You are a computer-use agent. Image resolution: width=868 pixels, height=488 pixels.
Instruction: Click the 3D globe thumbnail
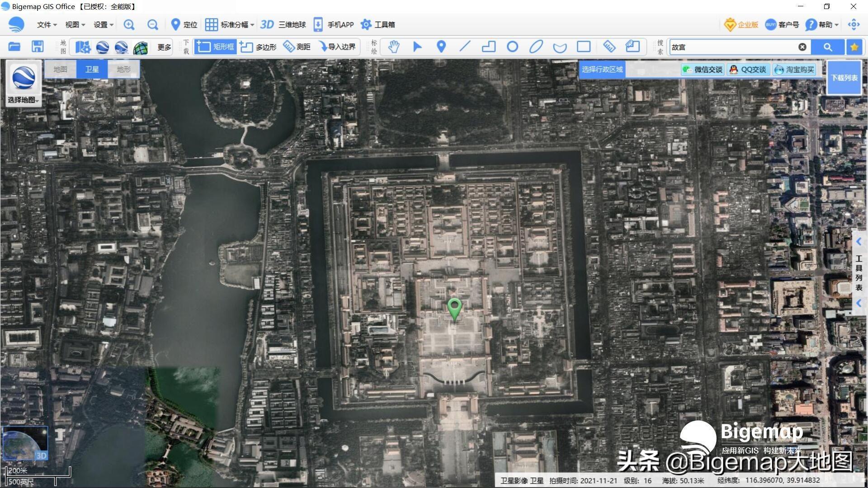click(x=25, y=443)
